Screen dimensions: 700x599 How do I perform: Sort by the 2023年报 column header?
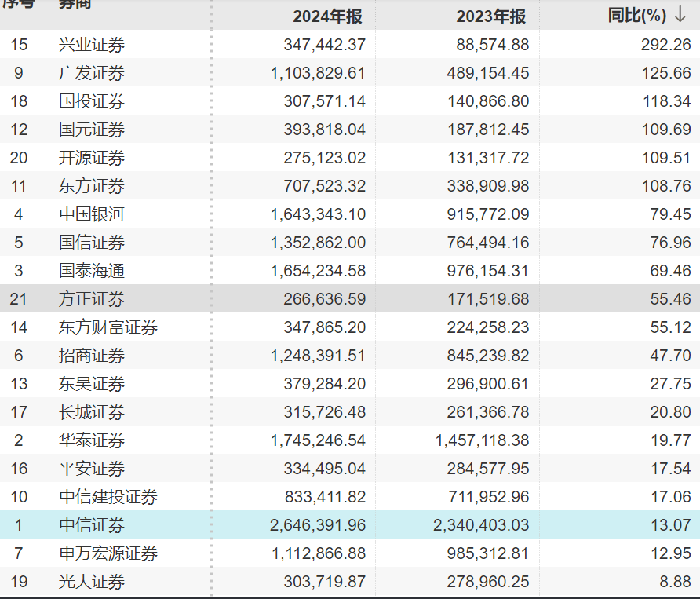coord(490,16)
